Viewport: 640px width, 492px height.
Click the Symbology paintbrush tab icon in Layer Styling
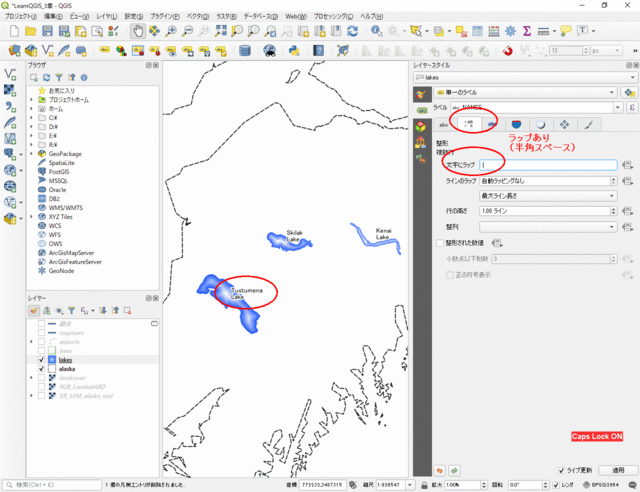pos(422,94)
